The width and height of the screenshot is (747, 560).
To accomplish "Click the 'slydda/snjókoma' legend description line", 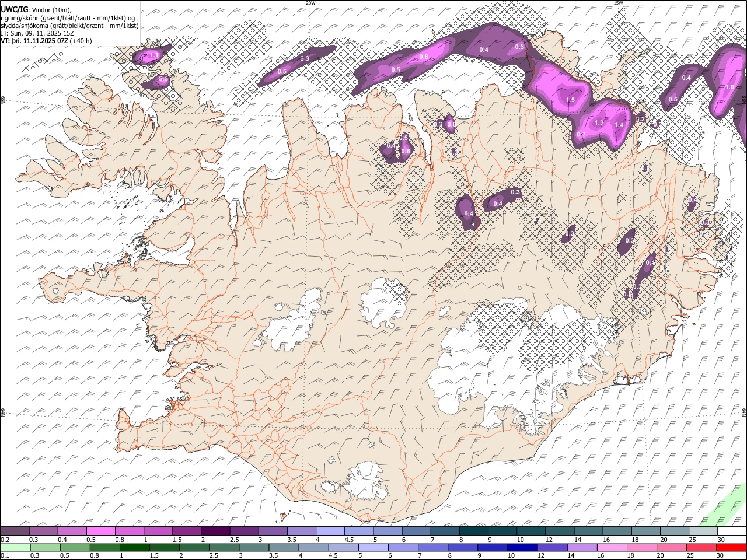I will 69,26.
